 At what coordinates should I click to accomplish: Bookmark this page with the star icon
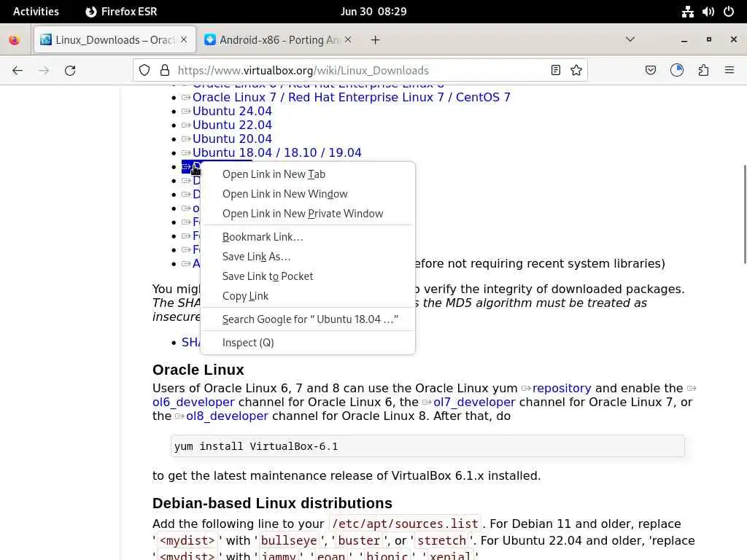[x=576, y=71]
